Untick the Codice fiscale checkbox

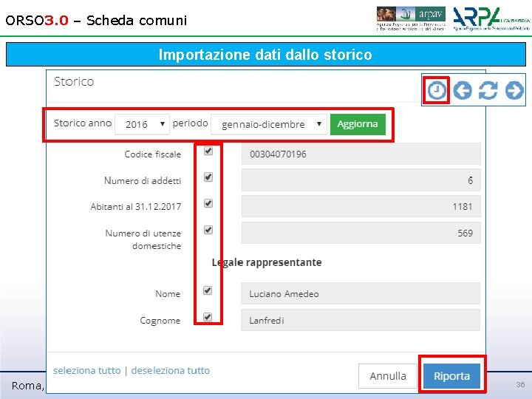[208, 151]
